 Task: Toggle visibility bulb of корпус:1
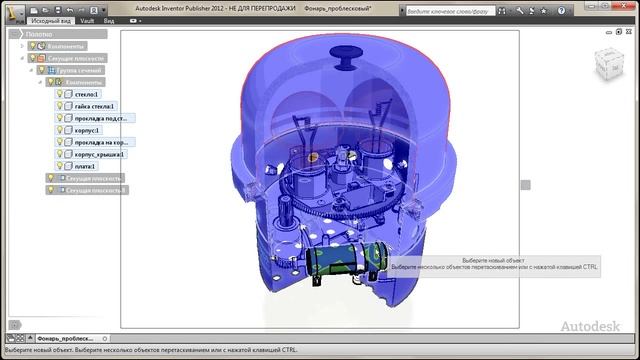[x=60, y=130]
